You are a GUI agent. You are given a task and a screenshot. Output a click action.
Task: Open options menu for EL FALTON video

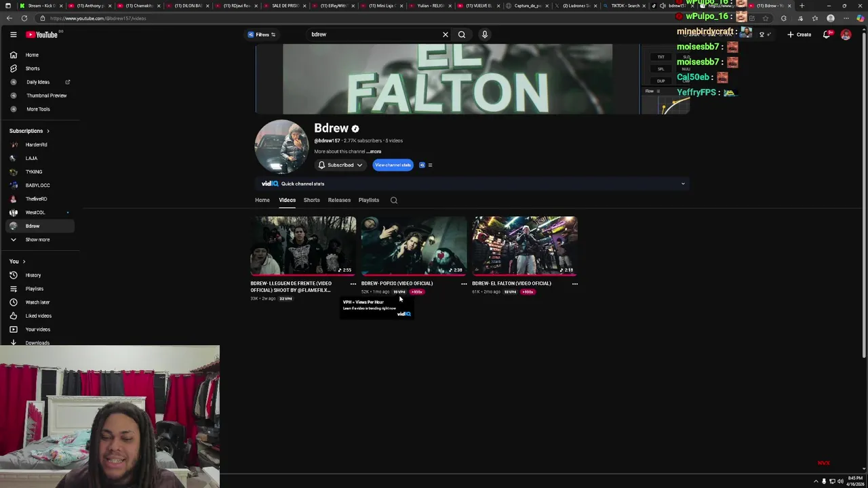pos(574,284)
